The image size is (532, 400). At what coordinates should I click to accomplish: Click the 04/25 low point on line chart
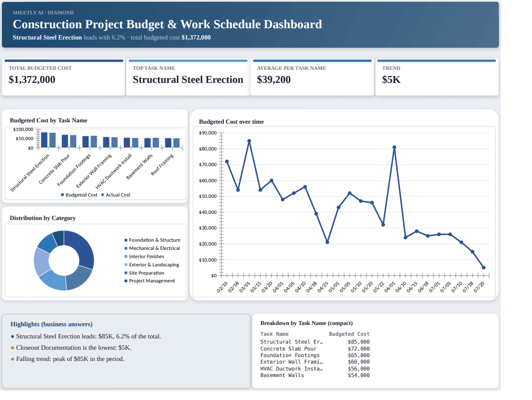tap(327, 242)
